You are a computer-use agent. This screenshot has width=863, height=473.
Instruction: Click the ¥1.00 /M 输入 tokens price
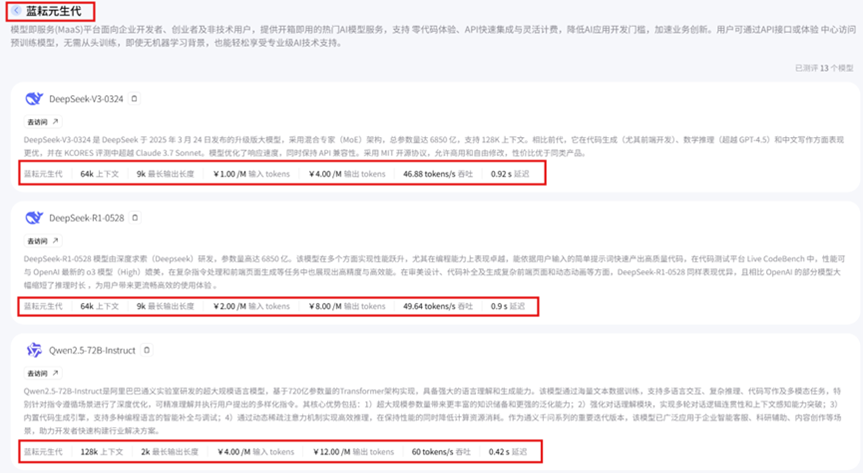click(x=252, y=173)
